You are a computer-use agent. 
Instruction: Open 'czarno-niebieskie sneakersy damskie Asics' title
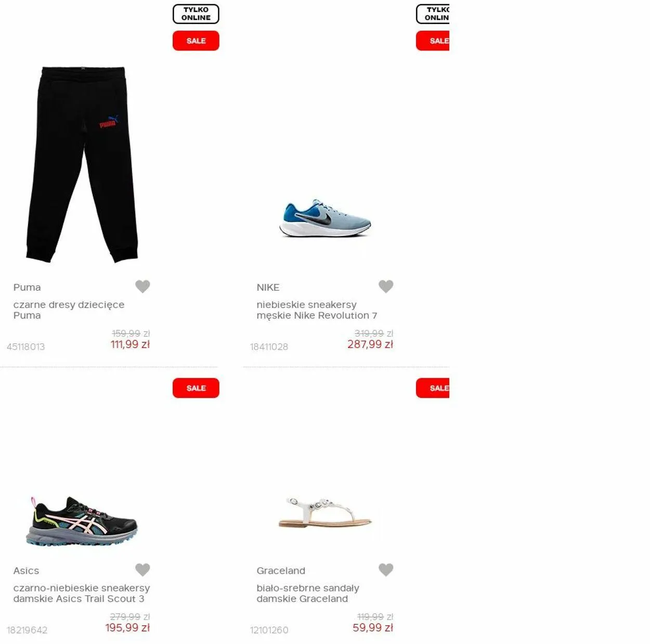(x=82, y=593)
